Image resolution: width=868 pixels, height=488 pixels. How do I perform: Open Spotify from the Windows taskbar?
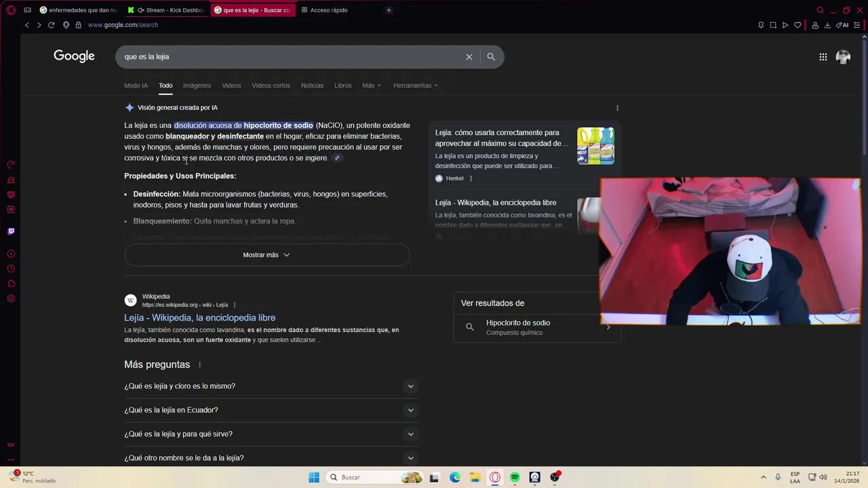[515, 477]
